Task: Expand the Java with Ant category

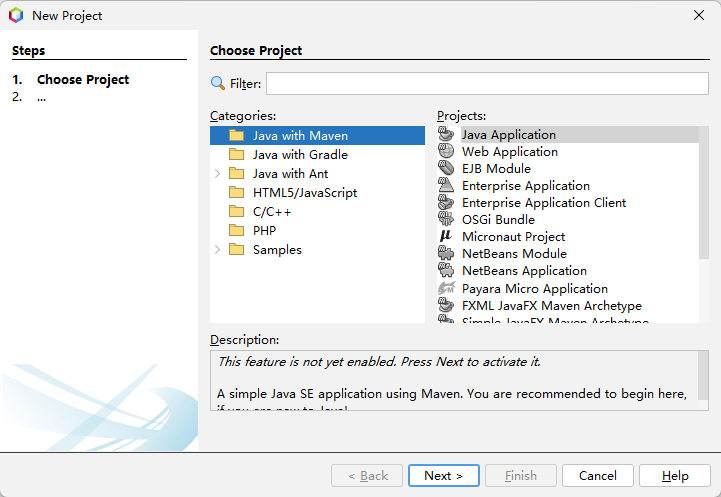Action: pos(217,174)
